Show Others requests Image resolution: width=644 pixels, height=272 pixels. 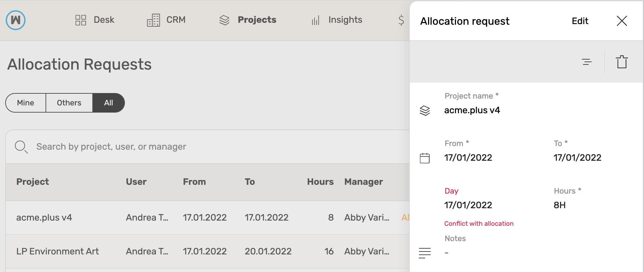(x=69, y=103)
